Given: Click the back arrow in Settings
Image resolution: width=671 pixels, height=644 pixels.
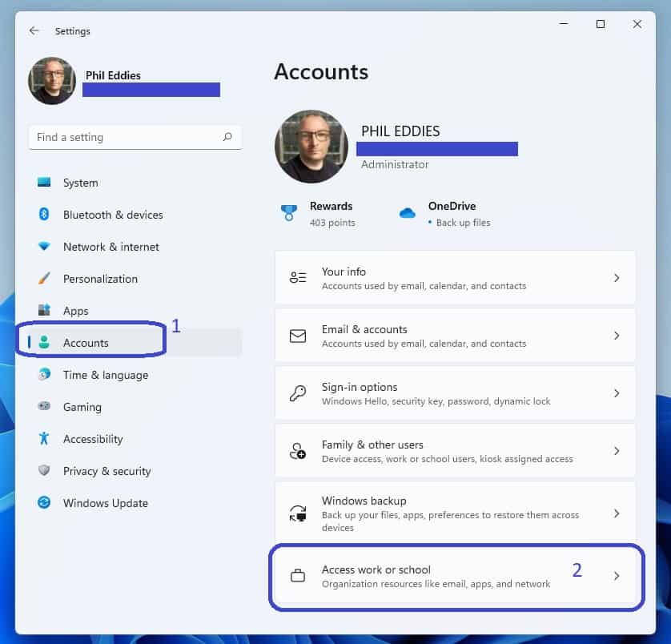Looking at the screenshot, I should pyautogui.click(x=34, y=30).
